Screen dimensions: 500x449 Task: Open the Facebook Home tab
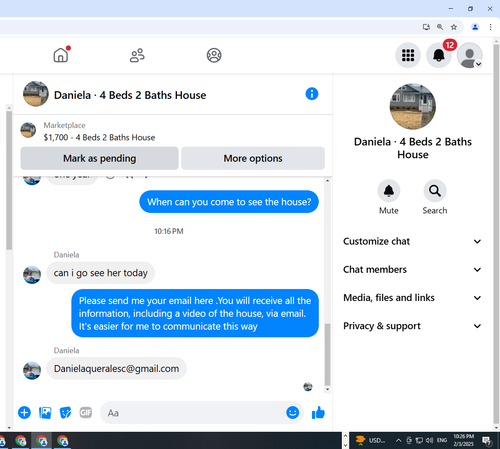pyautogui.click(x=61, y=55)
